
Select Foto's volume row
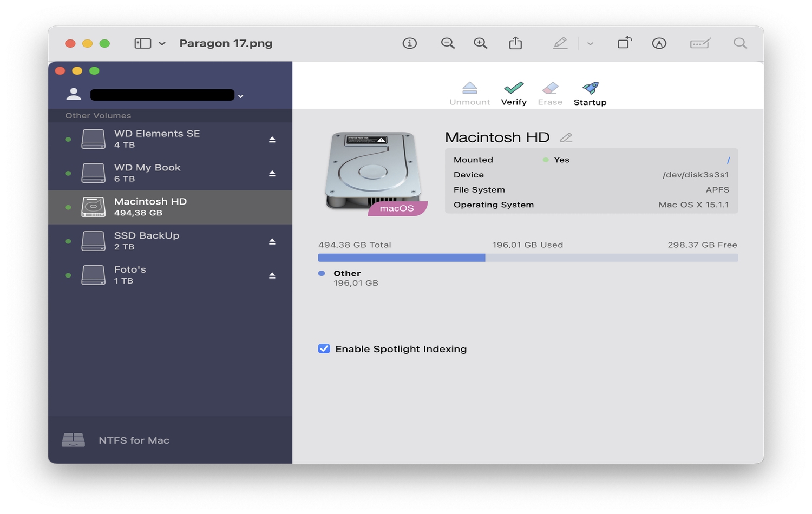(x=170, y=275)
